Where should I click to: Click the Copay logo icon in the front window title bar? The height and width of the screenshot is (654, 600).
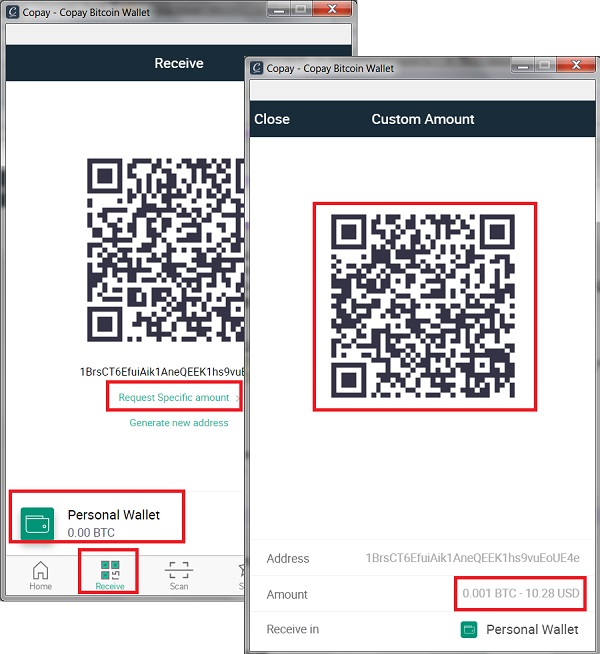(257, 68)
